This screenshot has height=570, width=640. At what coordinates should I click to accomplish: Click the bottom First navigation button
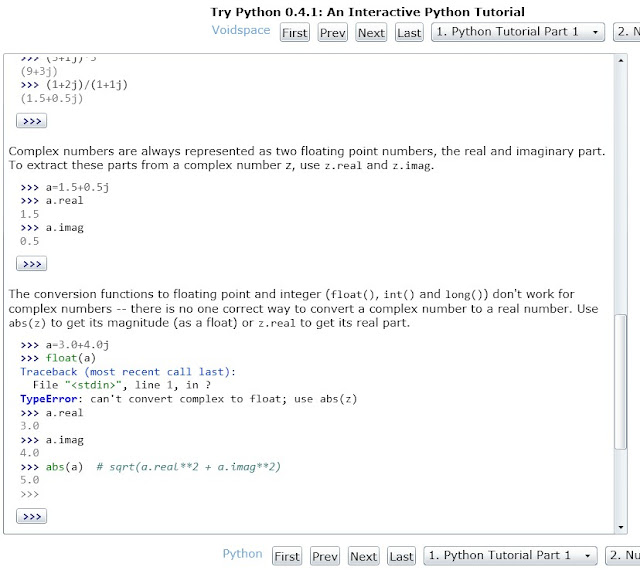coord(287,557)
